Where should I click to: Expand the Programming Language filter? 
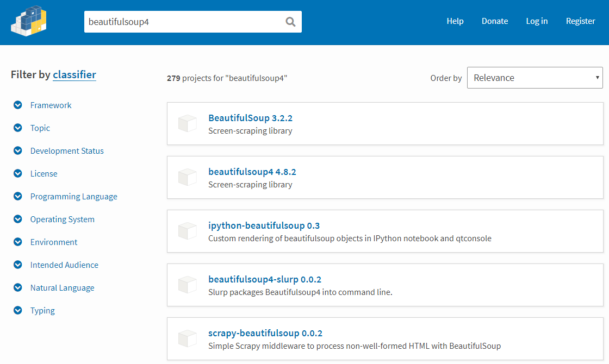pos(18,197)
